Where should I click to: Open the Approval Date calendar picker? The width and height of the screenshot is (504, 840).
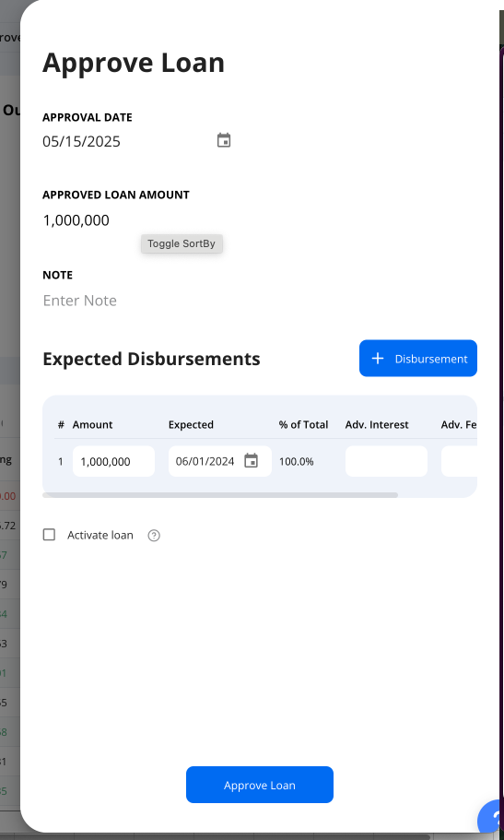click(x=223, y=140)
